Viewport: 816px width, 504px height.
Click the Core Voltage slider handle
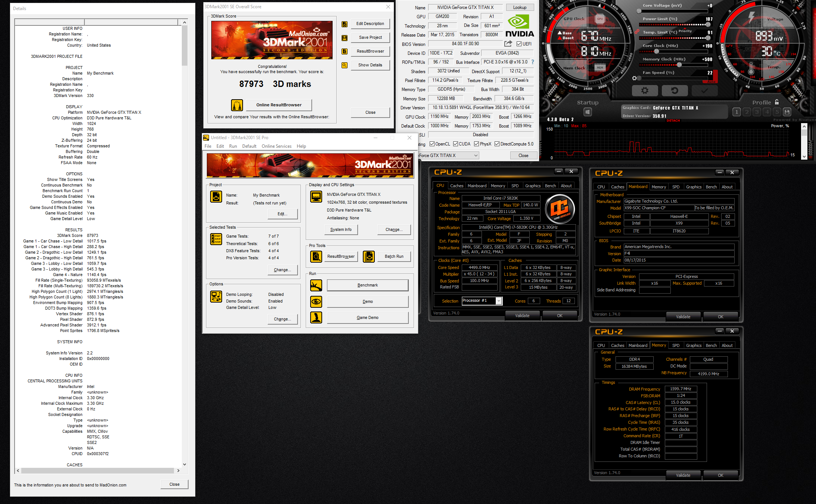click(639, 11)
